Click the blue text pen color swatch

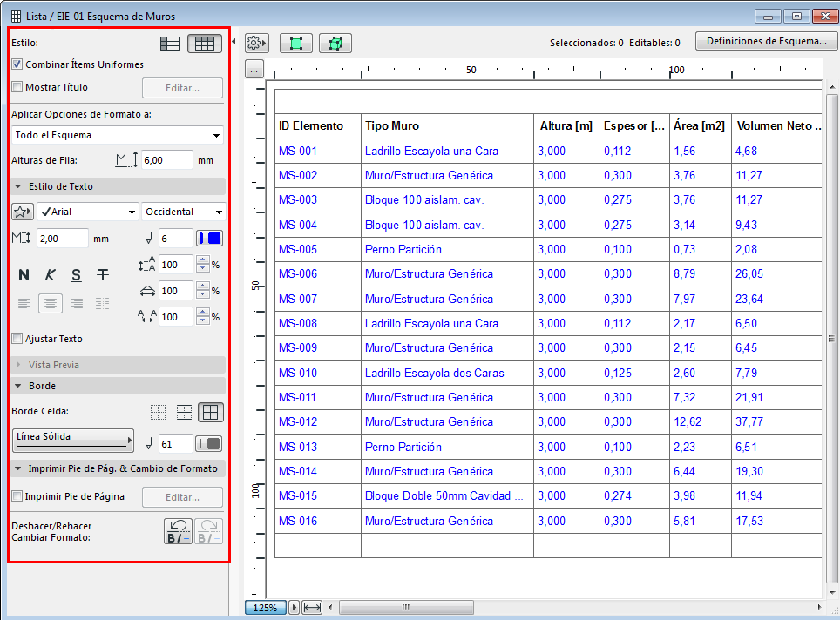pyautogui.click(x=209, y=238)
